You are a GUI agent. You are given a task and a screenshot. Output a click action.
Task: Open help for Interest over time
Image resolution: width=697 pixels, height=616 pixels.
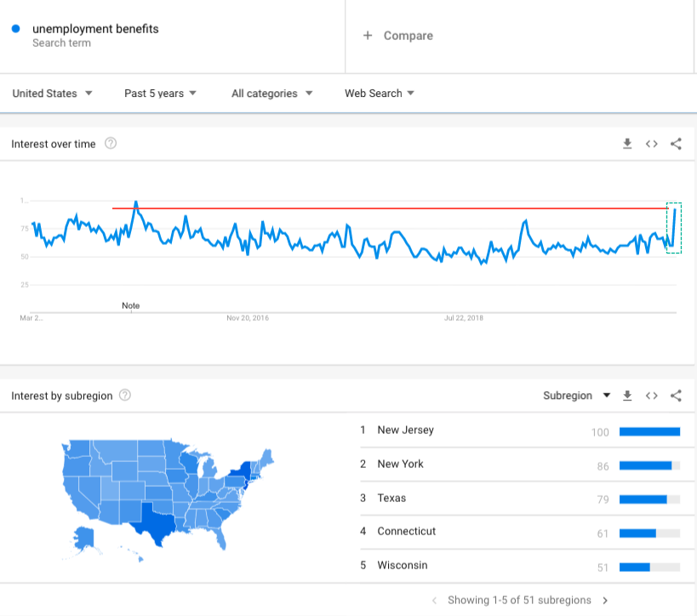tap(110, 144)
